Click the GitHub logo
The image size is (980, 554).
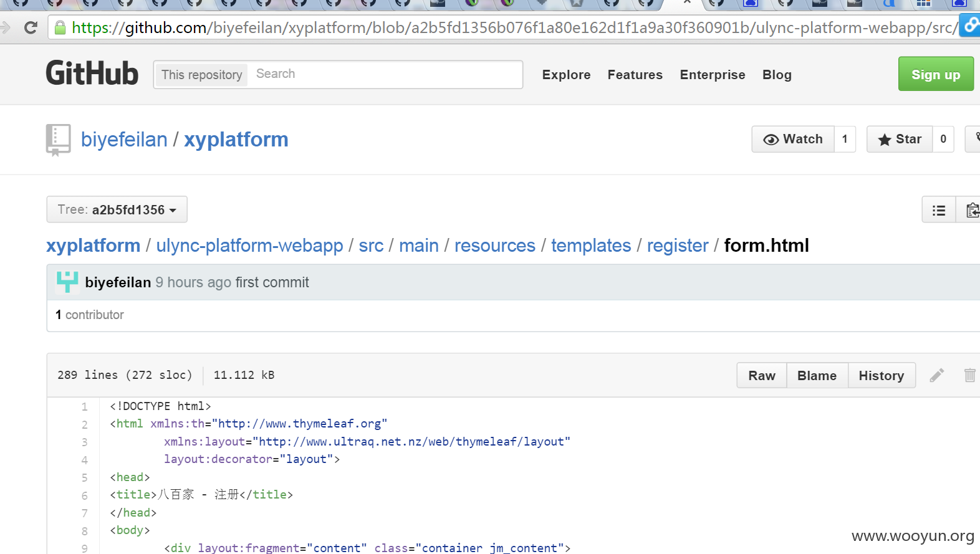coord(92,74)
